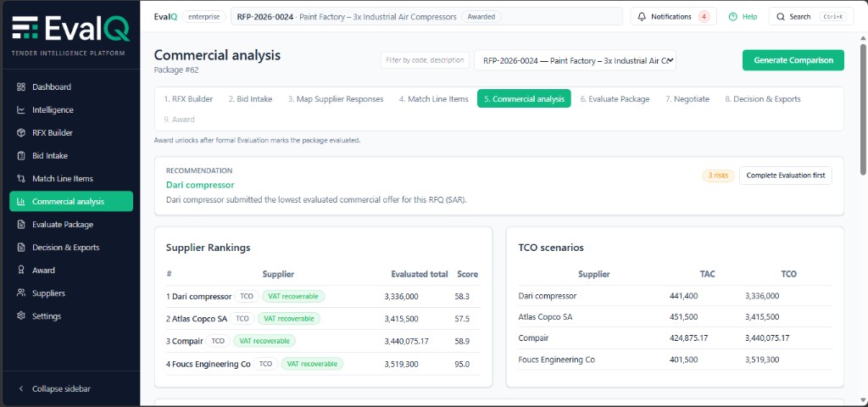Switch to step 2. Bid Intake tab
Viewport: 868px width, 407px height.
250,98
